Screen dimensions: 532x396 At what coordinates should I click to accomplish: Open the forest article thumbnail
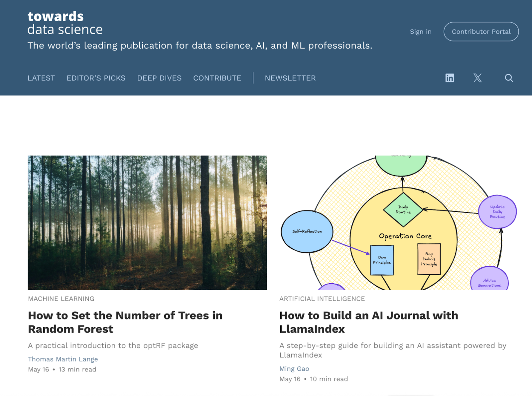[147, 222]
